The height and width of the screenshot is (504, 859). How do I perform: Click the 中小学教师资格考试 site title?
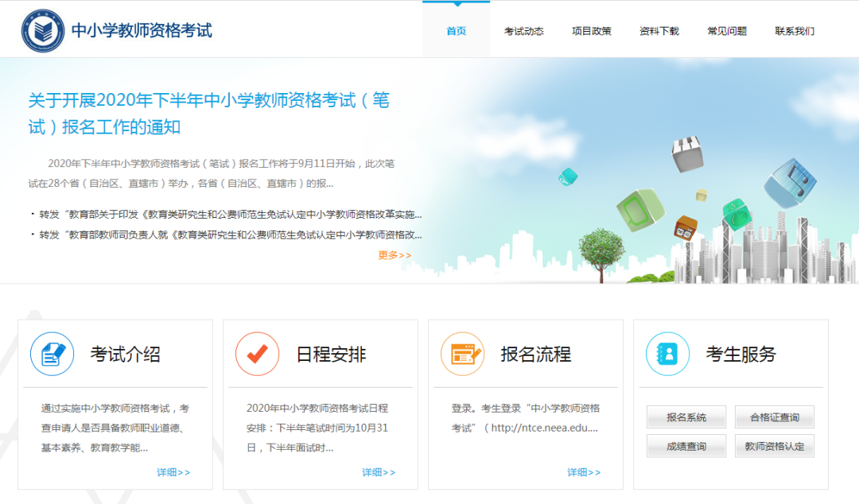(142, 30)
